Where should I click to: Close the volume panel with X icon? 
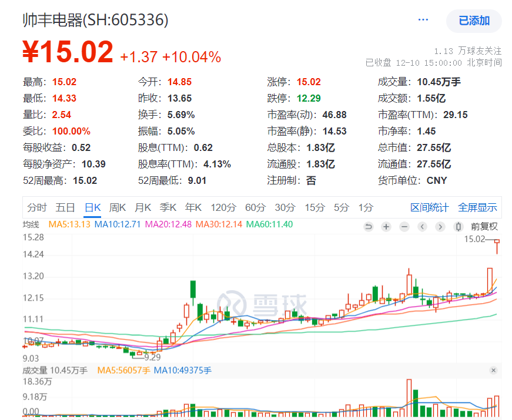493,370
